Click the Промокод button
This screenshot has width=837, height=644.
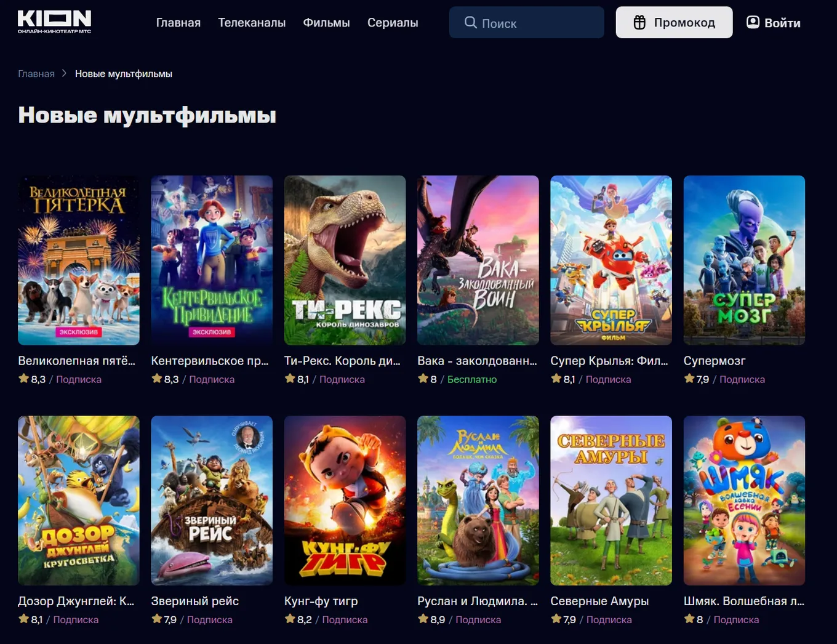(x=674, y=23)
